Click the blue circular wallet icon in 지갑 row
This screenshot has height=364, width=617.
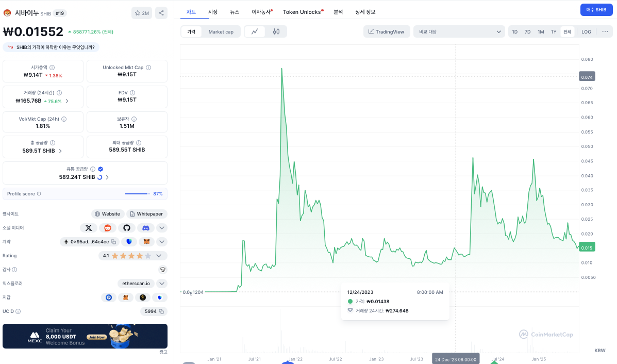(x=109, y=297)
